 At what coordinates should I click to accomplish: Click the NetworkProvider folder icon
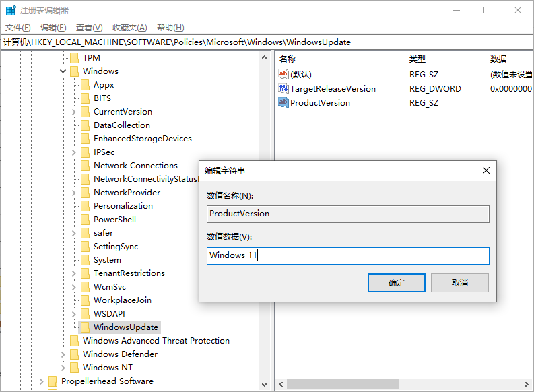pos(85,193)
